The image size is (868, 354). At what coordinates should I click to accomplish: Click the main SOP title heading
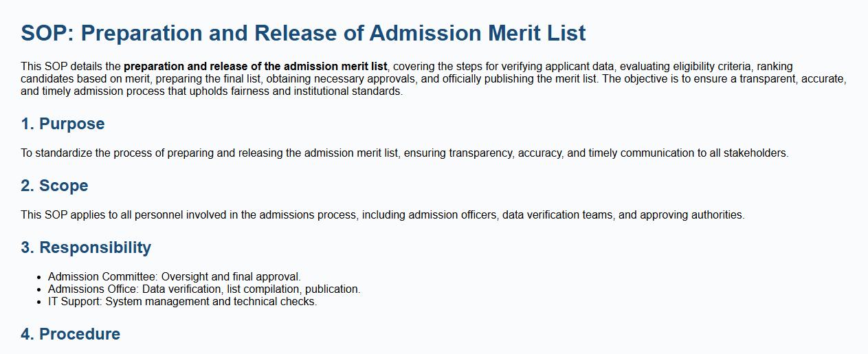click(302, 33)
